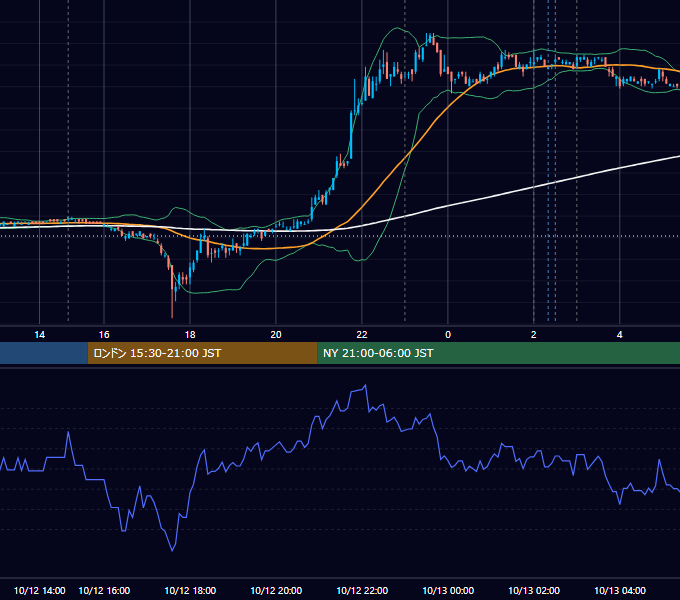
Task: Click the 20 hour label on the price chart axis
Action: (x=276, y=335)
